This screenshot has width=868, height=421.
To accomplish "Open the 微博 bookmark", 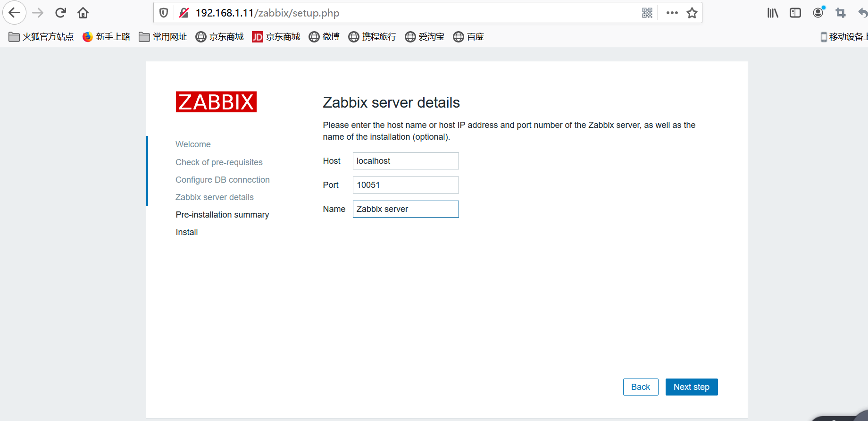I will pyautogui.click(x=324, y=37).
